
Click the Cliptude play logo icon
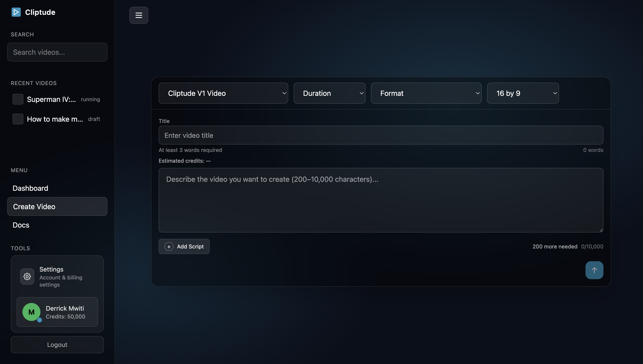[16, 12]
